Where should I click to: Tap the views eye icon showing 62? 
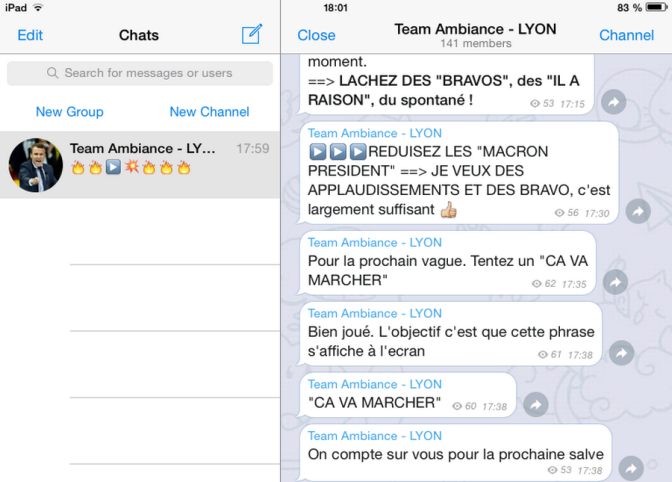coord(537,284)
